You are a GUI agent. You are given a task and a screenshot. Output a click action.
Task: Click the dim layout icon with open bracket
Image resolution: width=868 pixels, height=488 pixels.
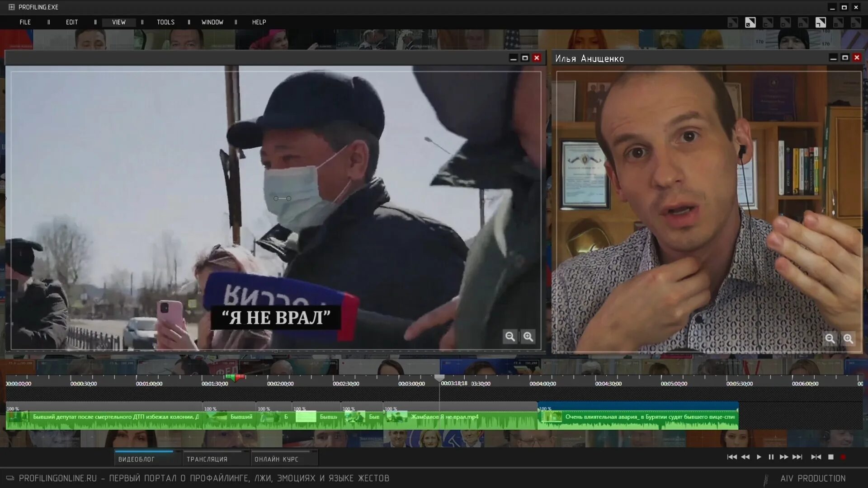tap(768, 23)
